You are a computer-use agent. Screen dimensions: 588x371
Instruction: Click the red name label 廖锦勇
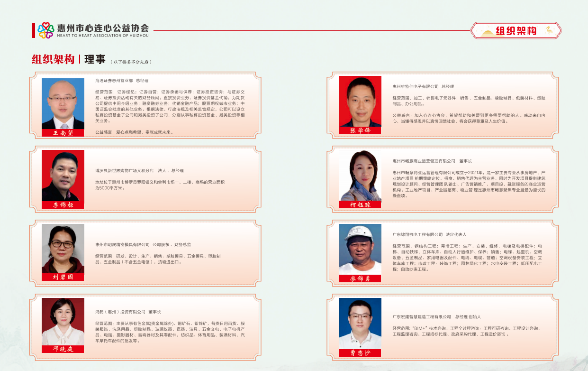coord(360,279)
